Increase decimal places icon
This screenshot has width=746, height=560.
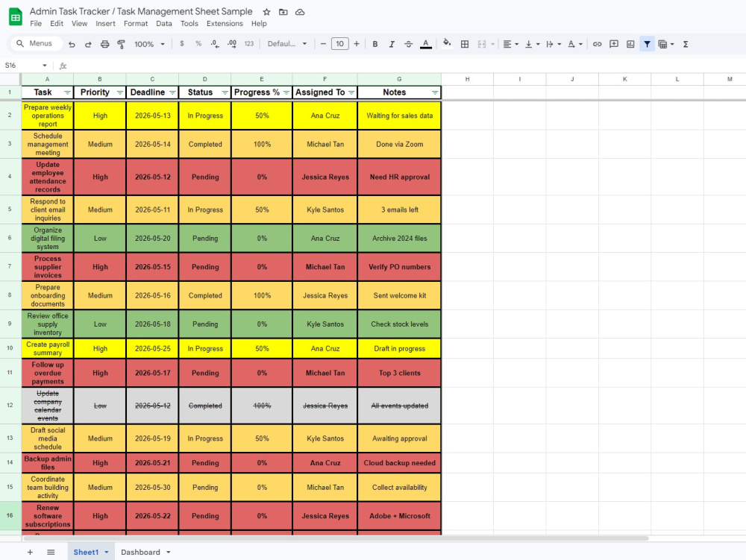[232, 44]
